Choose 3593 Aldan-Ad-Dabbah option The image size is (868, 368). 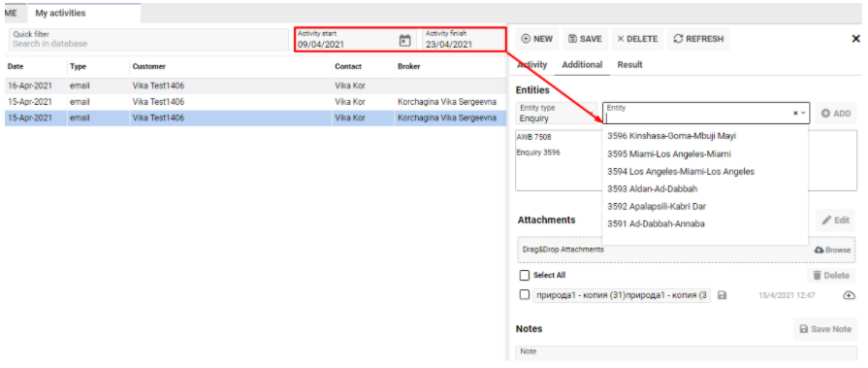pyautogui.click(x=704, y=188)
